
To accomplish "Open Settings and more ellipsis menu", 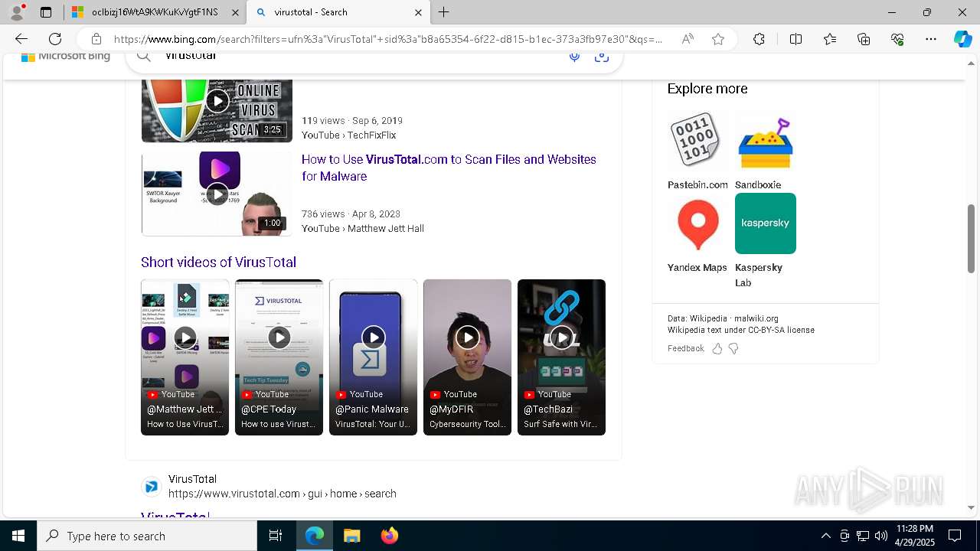I will (x=931, y=39).
